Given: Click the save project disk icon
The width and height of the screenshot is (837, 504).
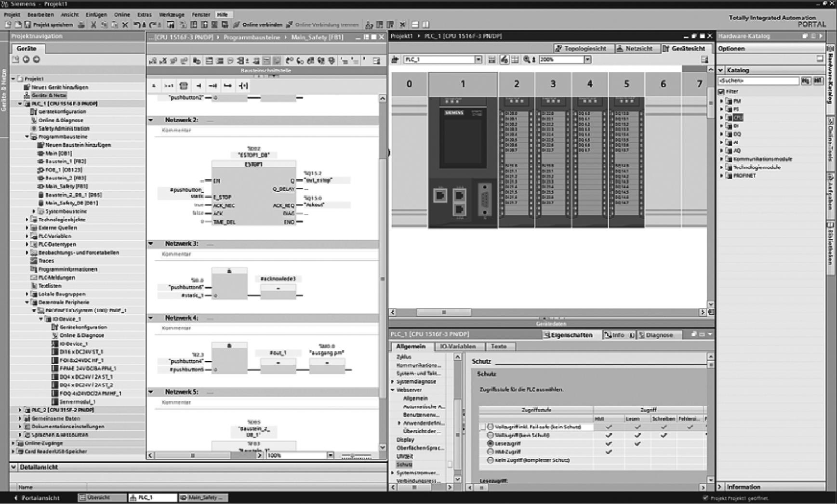Looking at the screenshot, I should [27, 25].
